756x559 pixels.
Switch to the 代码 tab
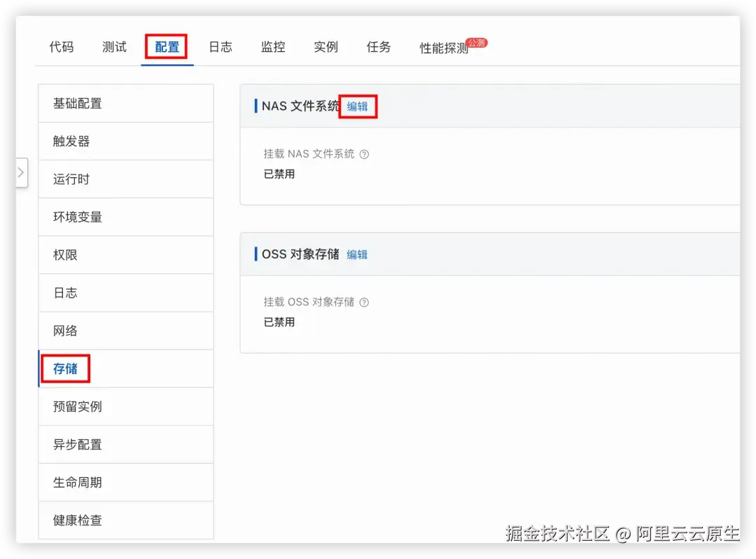click(61, 46)
